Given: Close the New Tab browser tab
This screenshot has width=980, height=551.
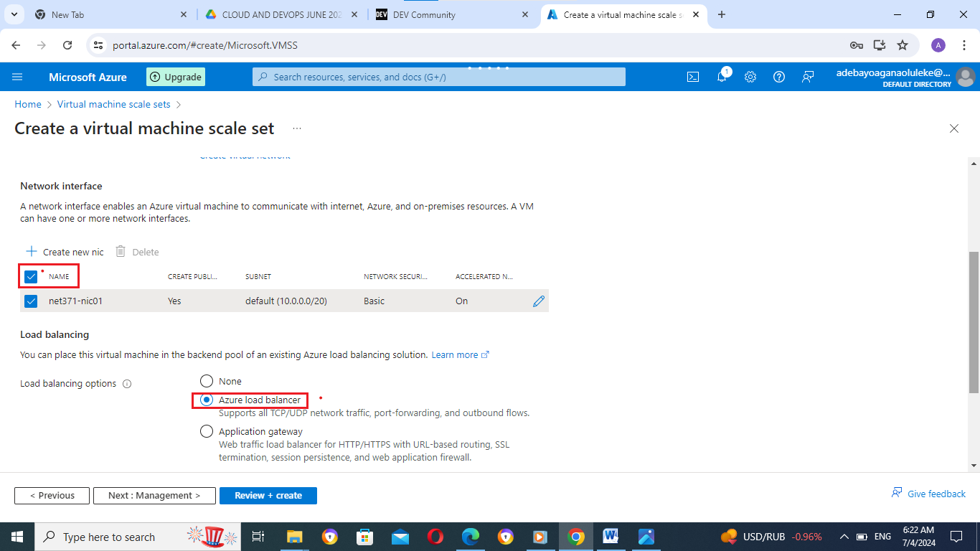Looking at the screenshot, I should coord(184,14).
